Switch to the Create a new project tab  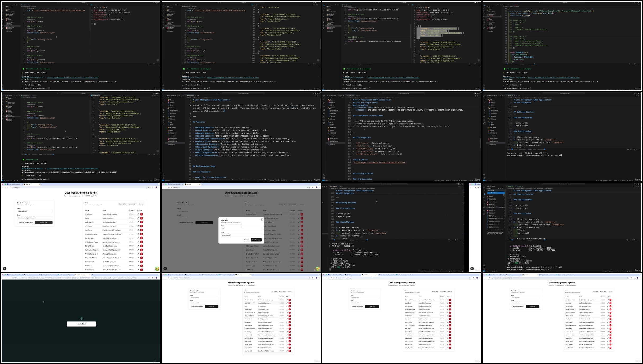click(66, 275)
